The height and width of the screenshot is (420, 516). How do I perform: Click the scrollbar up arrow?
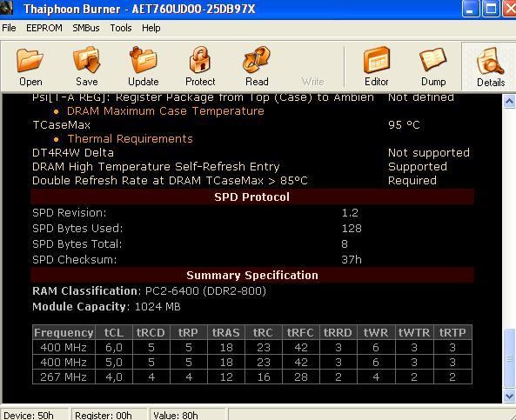point(509,101)
